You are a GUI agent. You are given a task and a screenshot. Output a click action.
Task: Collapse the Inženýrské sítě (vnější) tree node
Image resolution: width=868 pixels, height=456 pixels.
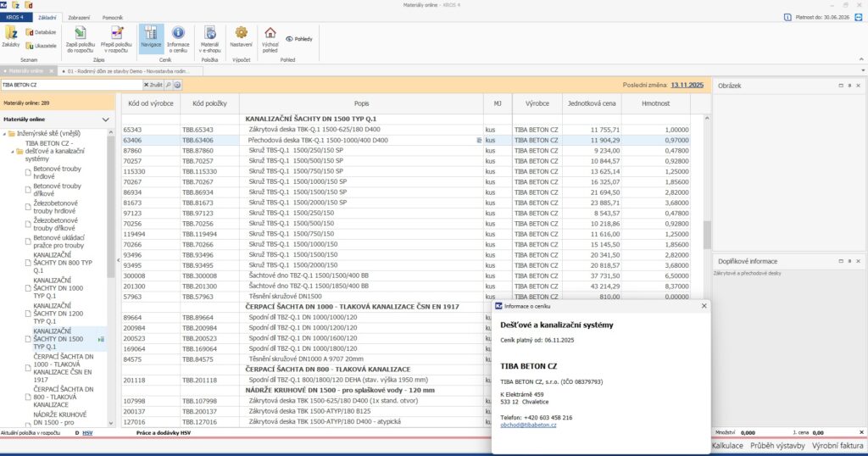[x=3, y=134]
